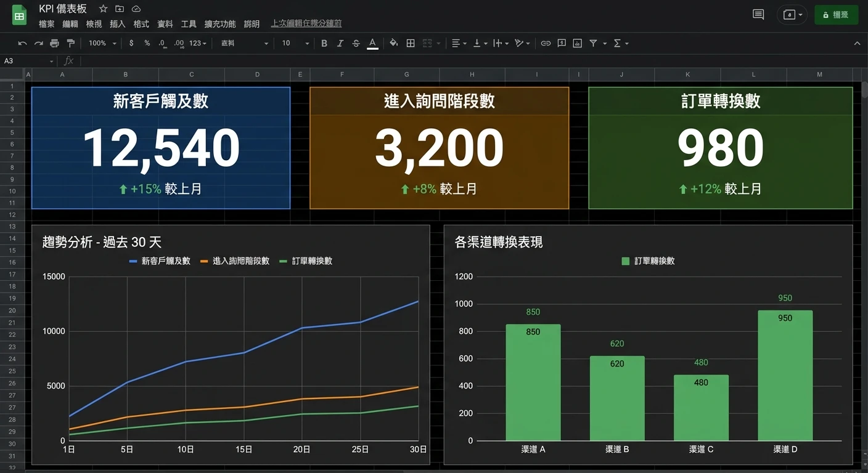Undo the last action
The height and width of the screenshot is (473, 868).
click(x=22, y=43)
